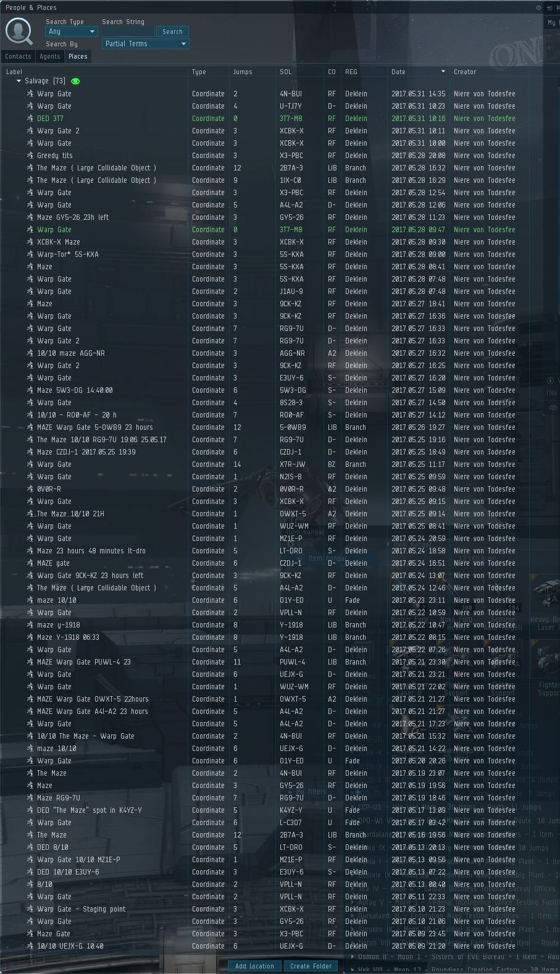560x974 pixels.
Task: Click bookmark icon beside XCBK-X Maze
Action: [30, 242]
